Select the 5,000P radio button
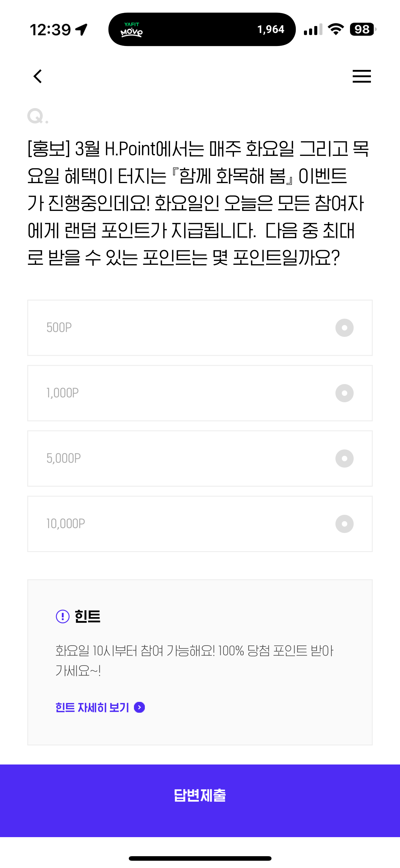Screen dimensions: 400x868 pos(344,459)
